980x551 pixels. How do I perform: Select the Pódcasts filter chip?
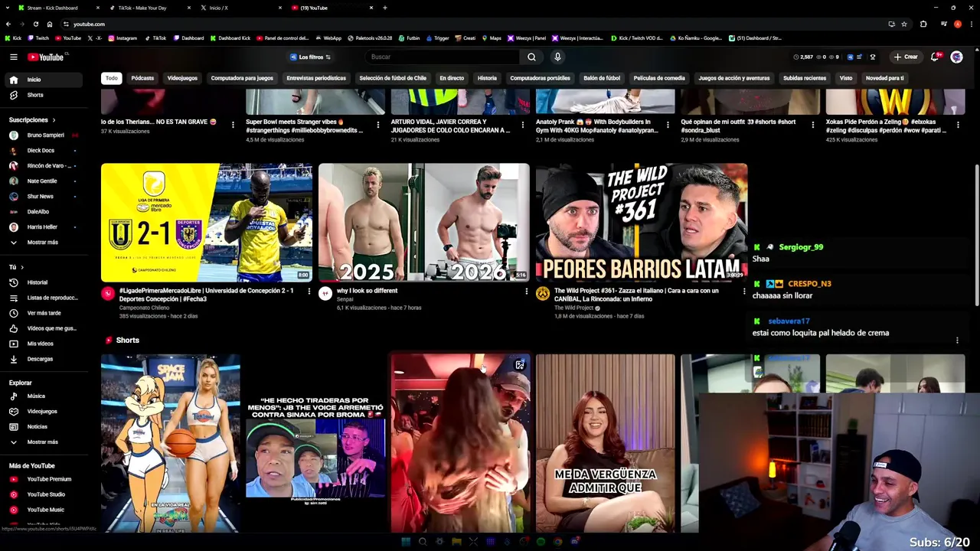click(x=142, y=78)
